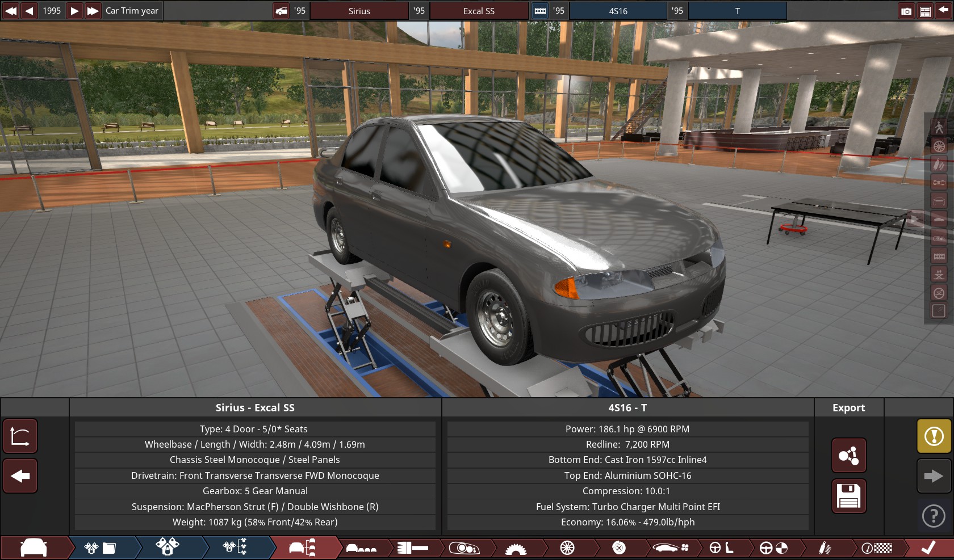This screenshot has height=560, width=954.
Task: Open the calculator/stats table icon
Action: point(925,11)
